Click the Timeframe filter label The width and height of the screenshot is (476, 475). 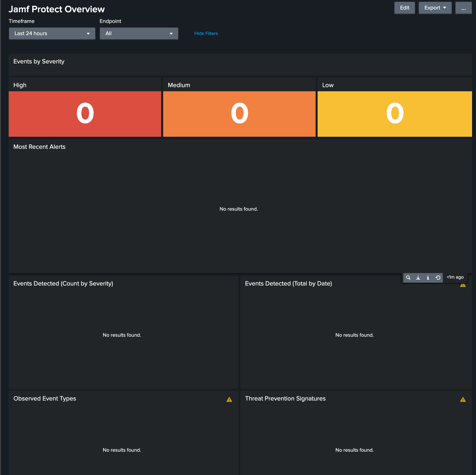pyautogui.click(x=22, y=21)
